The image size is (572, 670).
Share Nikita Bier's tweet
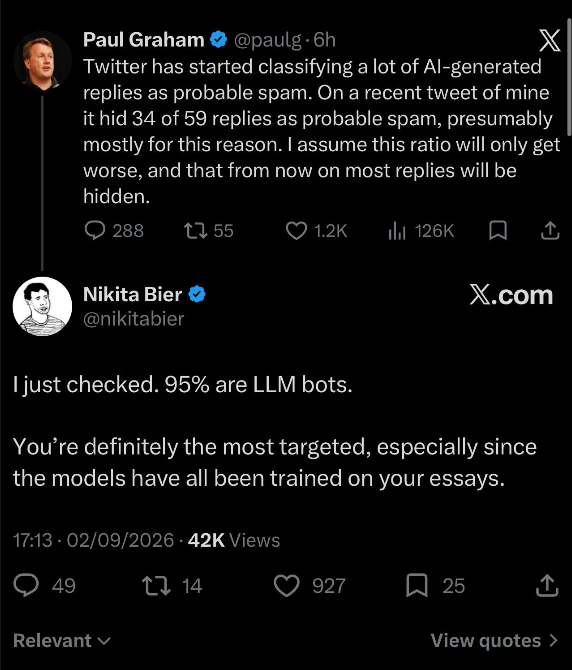(547, 585)
